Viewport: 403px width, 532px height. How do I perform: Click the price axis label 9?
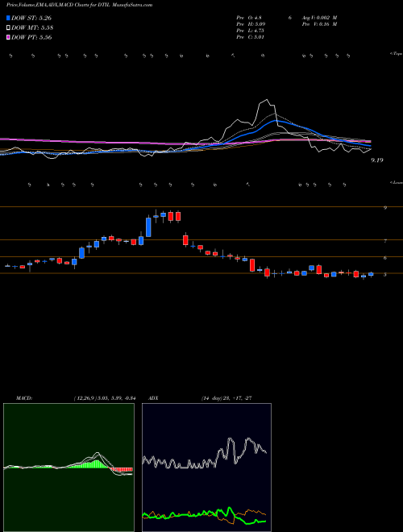coord(385,208)
